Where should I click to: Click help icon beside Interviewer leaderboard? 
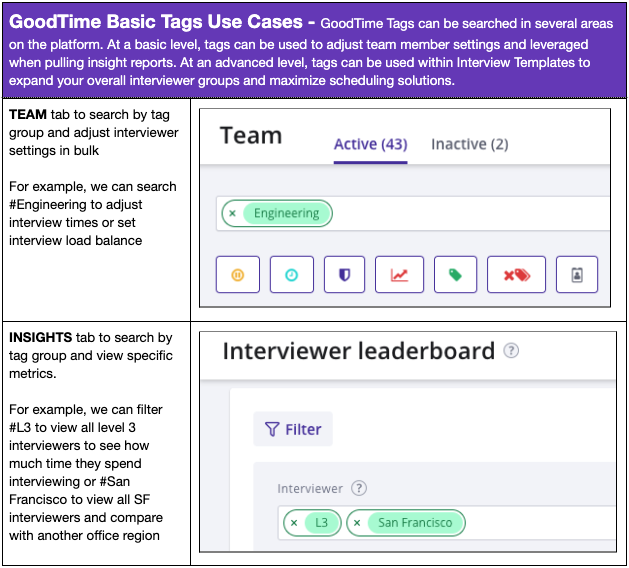click(512, 351)
